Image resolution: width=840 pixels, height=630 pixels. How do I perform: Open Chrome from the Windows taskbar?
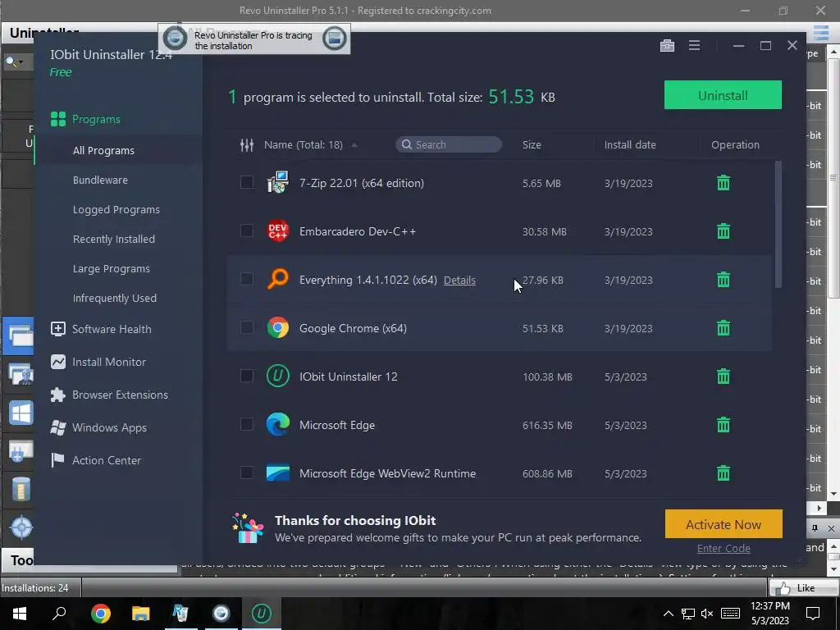pyautogui.click(x=100, y=614)
